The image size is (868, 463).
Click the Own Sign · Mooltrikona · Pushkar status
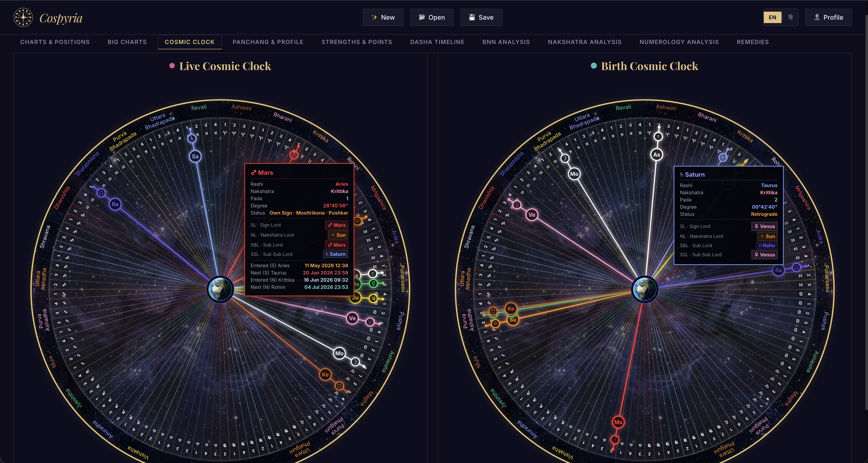tap(309, 213)
